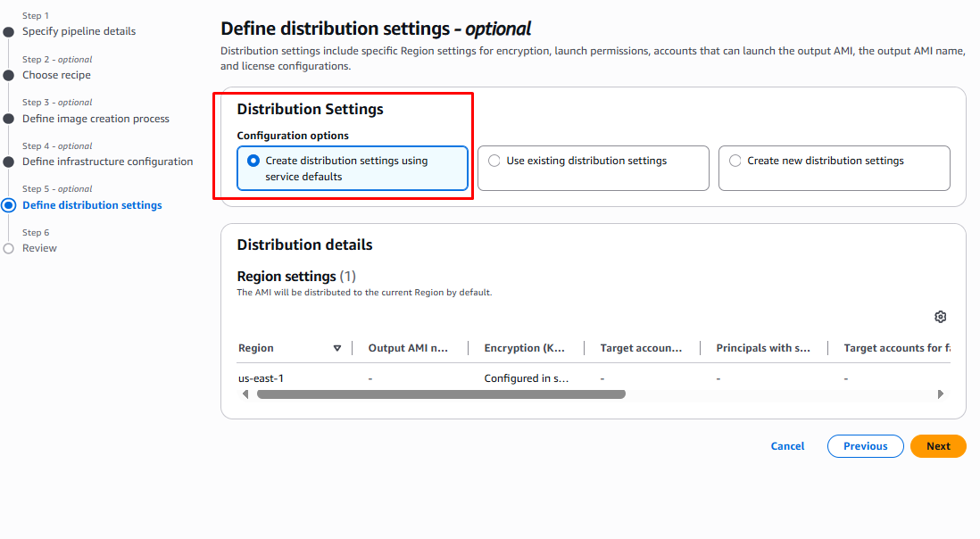Click the us-east-1 region row cell
Screen dimensions: 980x539
262,378
